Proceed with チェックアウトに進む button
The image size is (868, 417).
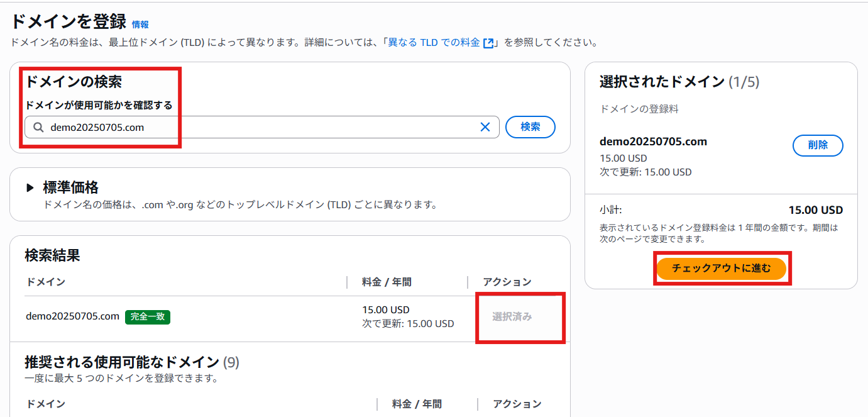tap(722, 269)
